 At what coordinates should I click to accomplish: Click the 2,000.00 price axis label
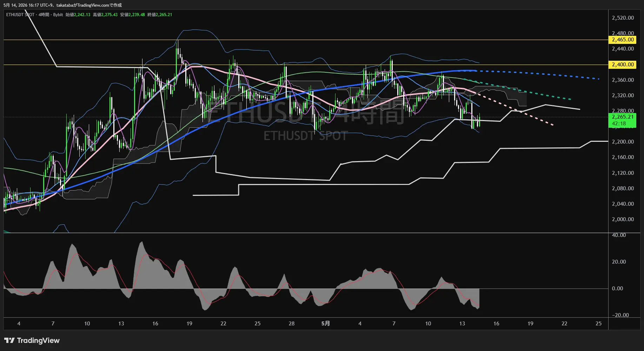tap(623, 219)
